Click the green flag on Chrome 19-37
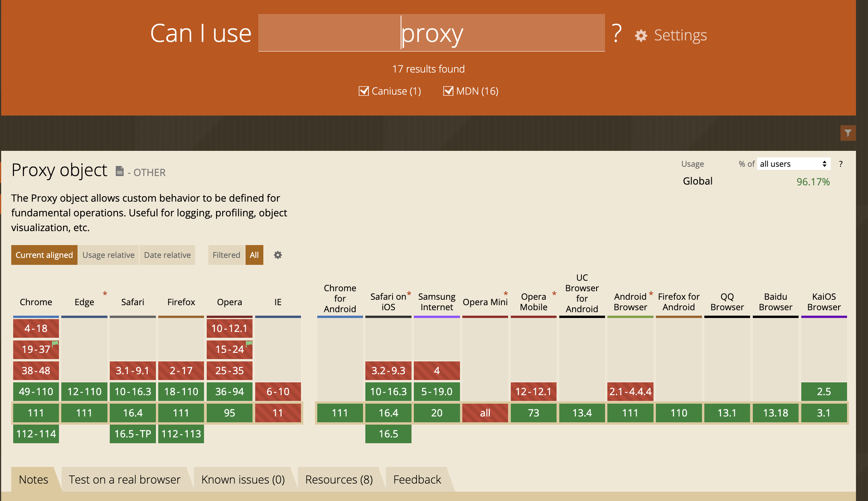This screenshot has width=868, height=501. point(55,343)
